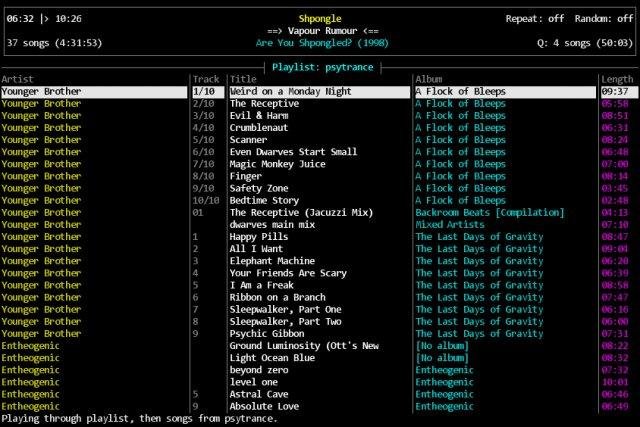The height and width of the screenshot is (427, 640).
Task: Select the 'Elephant Machine' title
Action: click(272, 261)
